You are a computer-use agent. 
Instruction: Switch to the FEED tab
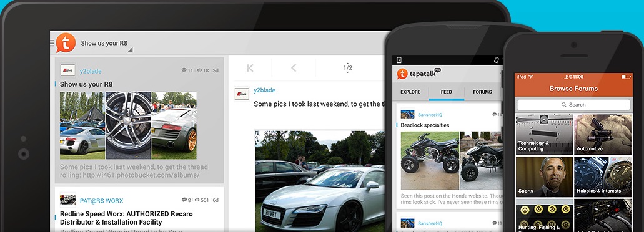447,92
